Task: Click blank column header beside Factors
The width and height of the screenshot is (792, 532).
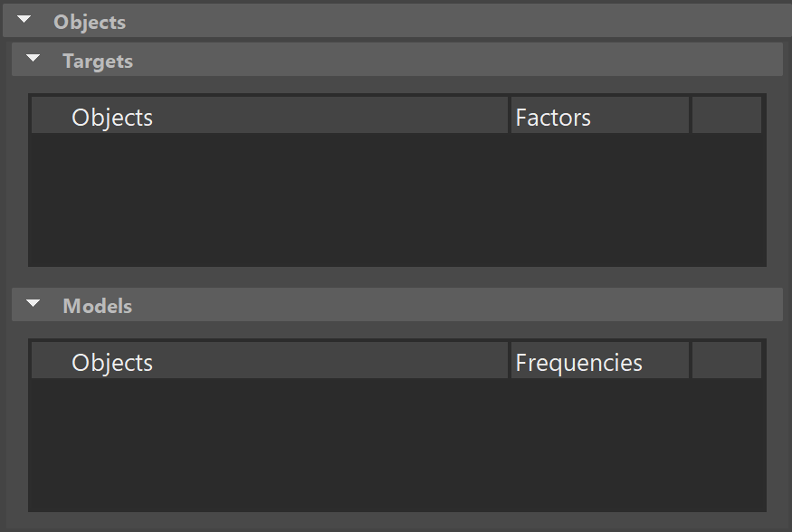Action: click(726, 116)
